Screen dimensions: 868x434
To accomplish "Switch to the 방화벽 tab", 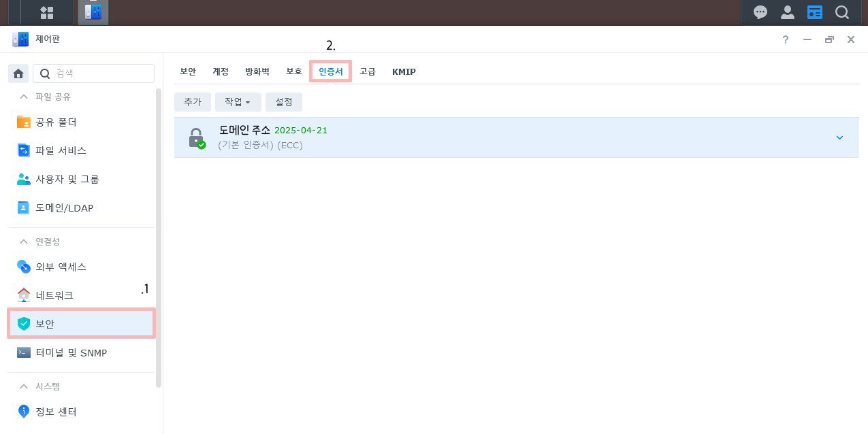I will coord(257,71).
